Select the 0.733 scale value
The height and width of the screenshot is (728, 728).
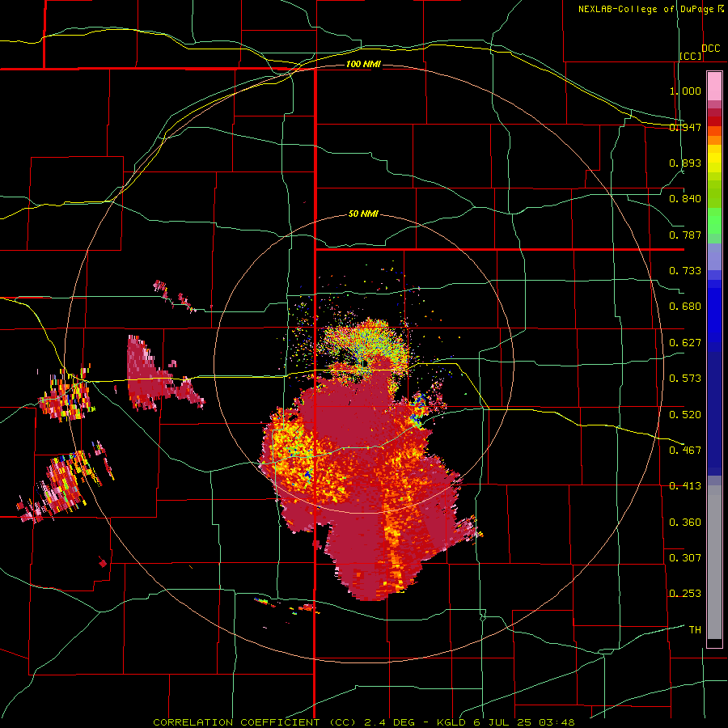685,271
